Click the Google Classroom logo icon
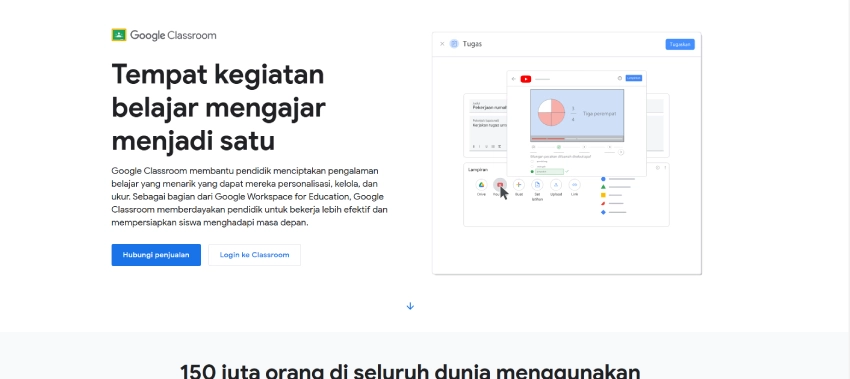 119,35
